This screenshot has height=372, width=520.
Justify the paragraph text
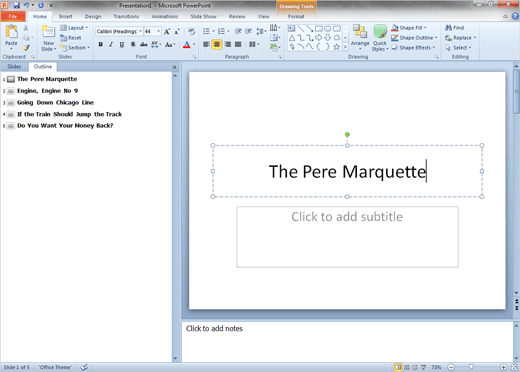click(x=238, y=44)
